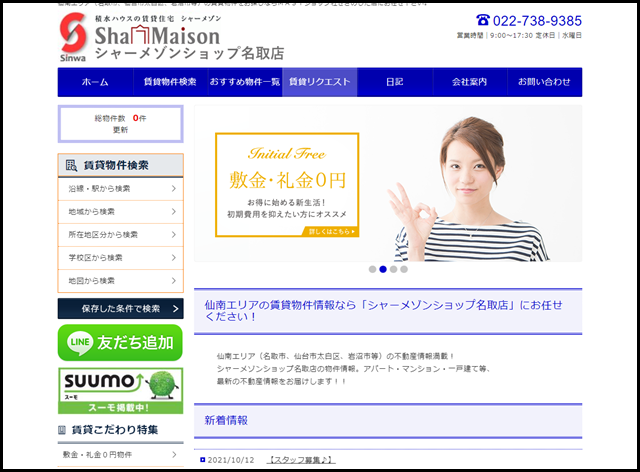Viewport: 640px width, 472px height.
Task: Click the 敷金・礼金０円物件 link text
Action: coord(97,454)
